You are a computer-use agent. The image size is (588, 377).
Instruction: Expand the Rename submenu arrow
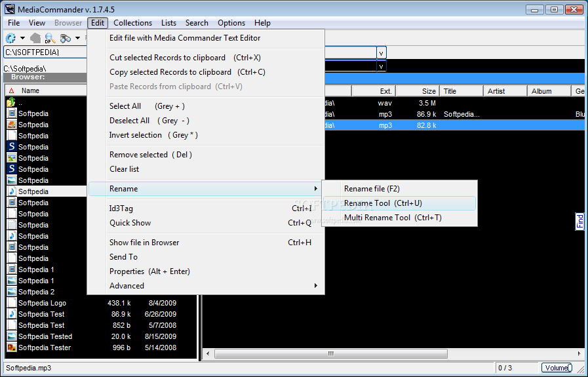click(x=316, y=189)
